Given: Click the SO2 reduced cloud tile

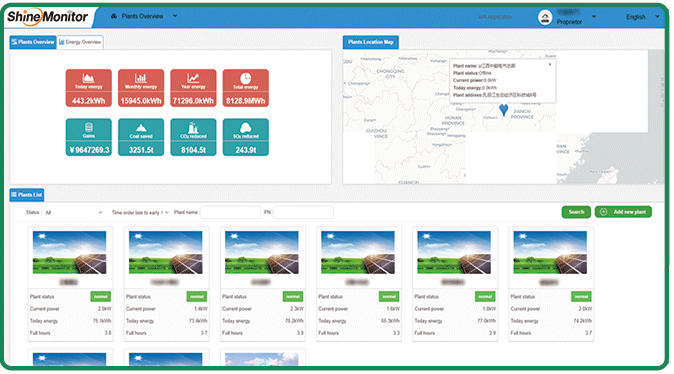Looking at the screenshot, I should coord(245,137).
